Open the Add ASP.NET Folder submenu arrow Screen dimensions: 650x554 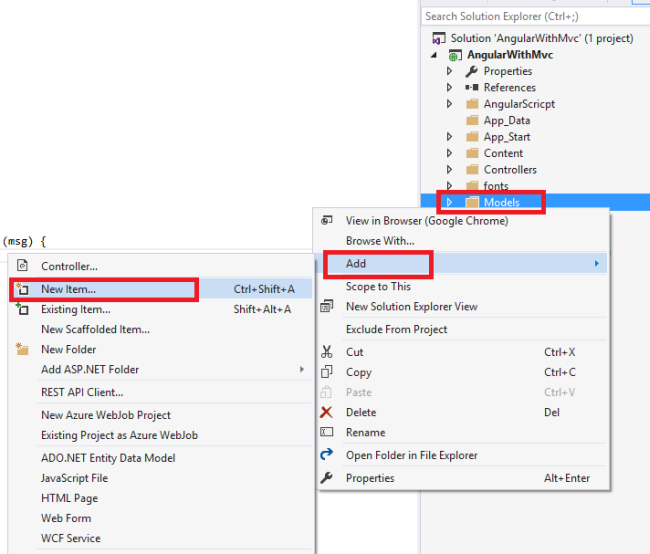(302, 369)
